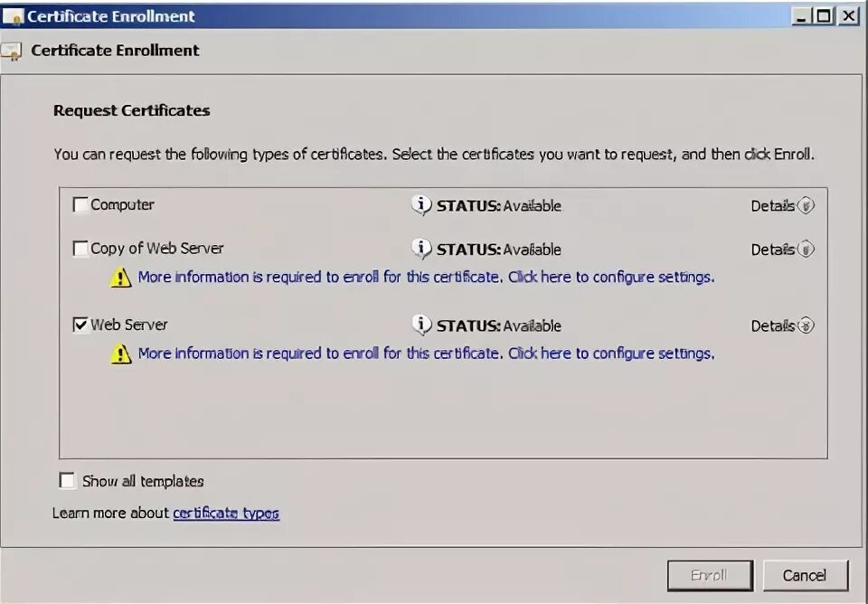Open the certificate types help link
This screenshot has width=868, height=604.
(x=226, y=514)
